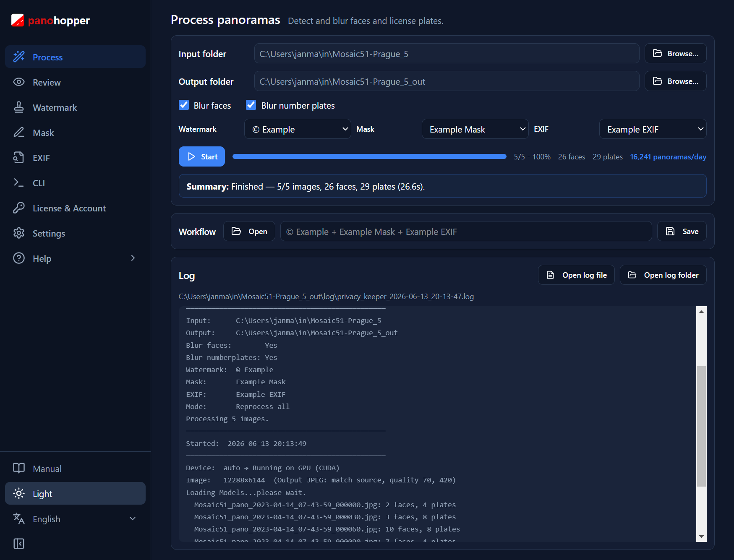
Task: Click the Workflow name field
Action: pos(466,231)
